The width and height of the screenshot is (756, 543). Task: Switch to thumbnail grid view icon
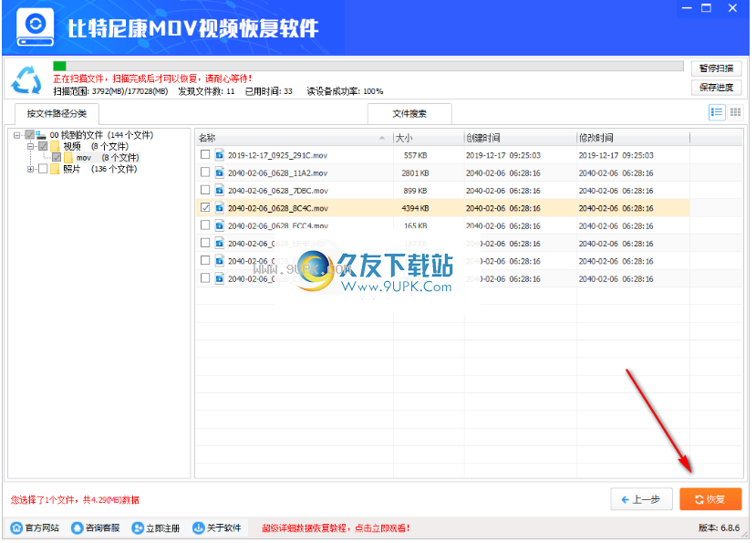pyautogui.click(x=735, y=112)
